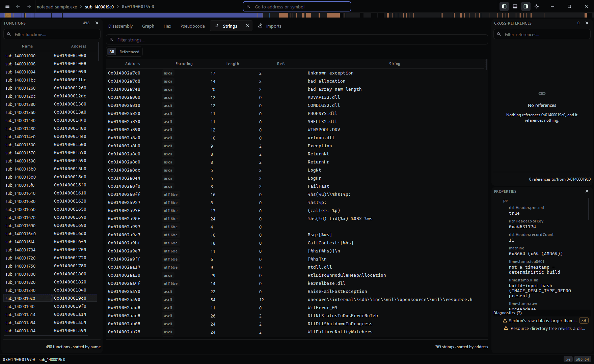Collapse the Diagnostics (7) section
Screen dimensions: 594x364
pos(507,313)
